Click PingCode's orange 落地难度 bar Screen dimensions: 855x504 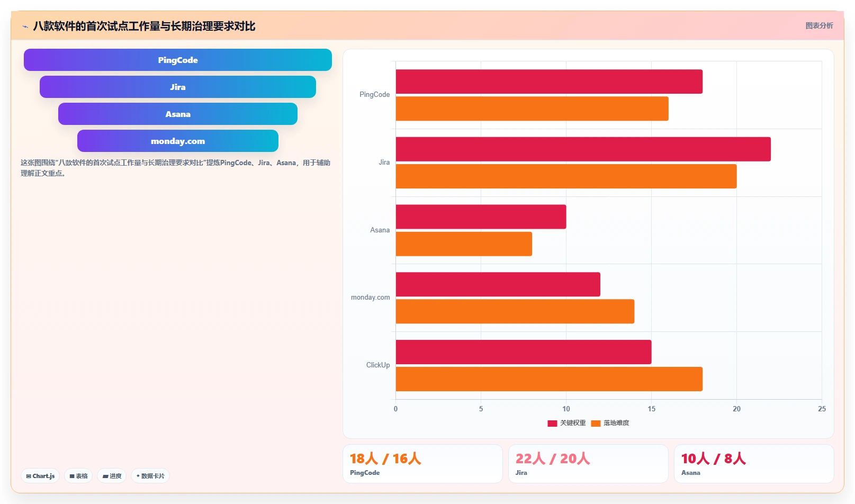532,109
